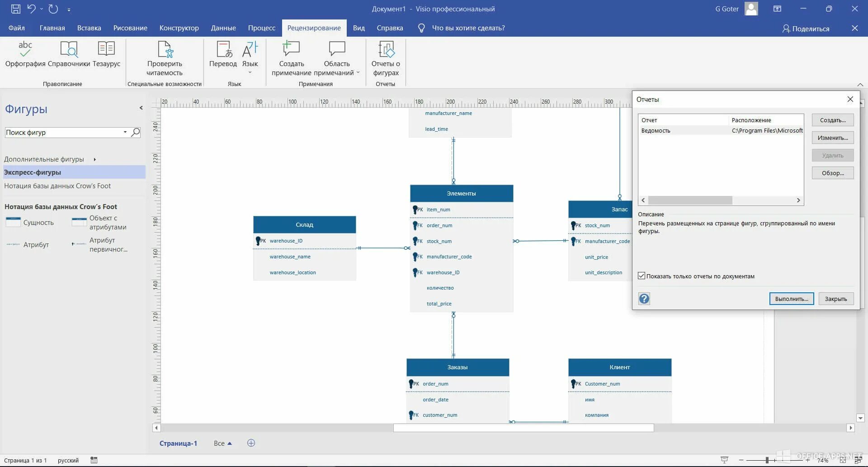Viewport: 868px width, 467px height.
Task: Click Изменить... button in Отчеты dialog
Action: click(x=833, y=138)
